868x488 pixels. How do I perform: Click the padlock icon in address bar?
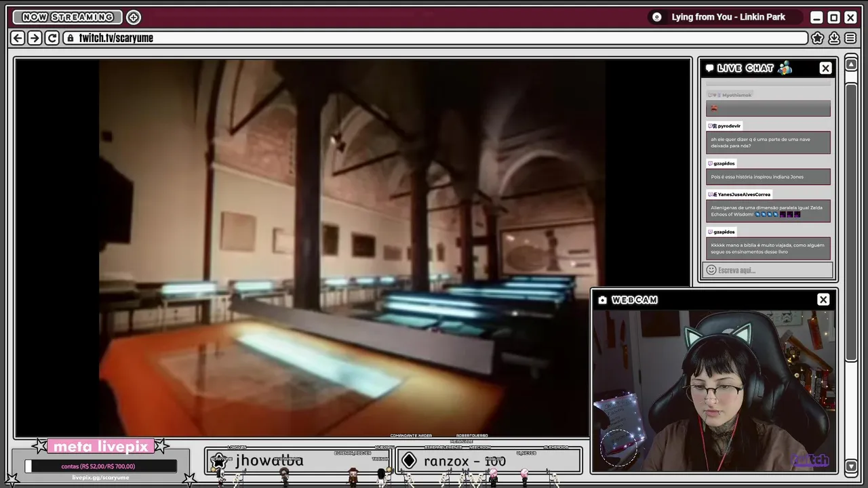pos(70,38)
